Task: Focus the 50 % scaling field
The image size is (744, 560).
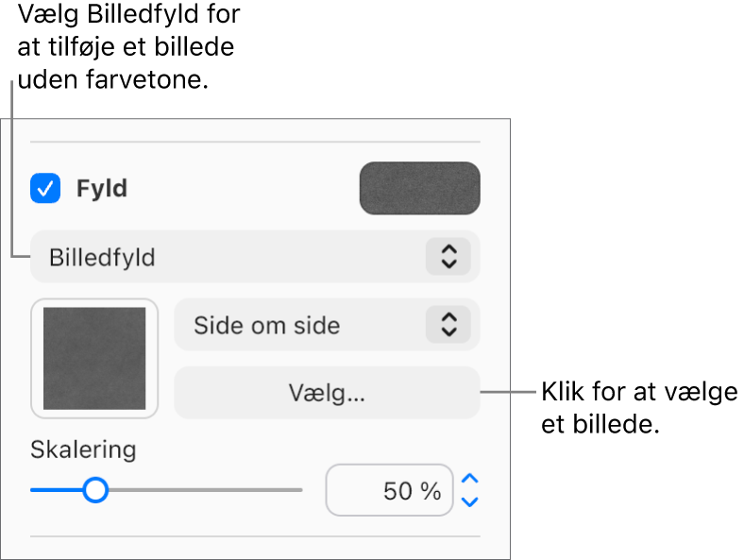Action: [x=389, y=491]
